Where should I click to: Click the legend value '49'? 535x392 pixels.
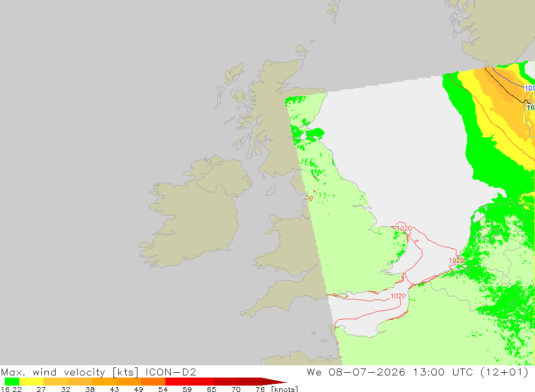pos(139,389)
